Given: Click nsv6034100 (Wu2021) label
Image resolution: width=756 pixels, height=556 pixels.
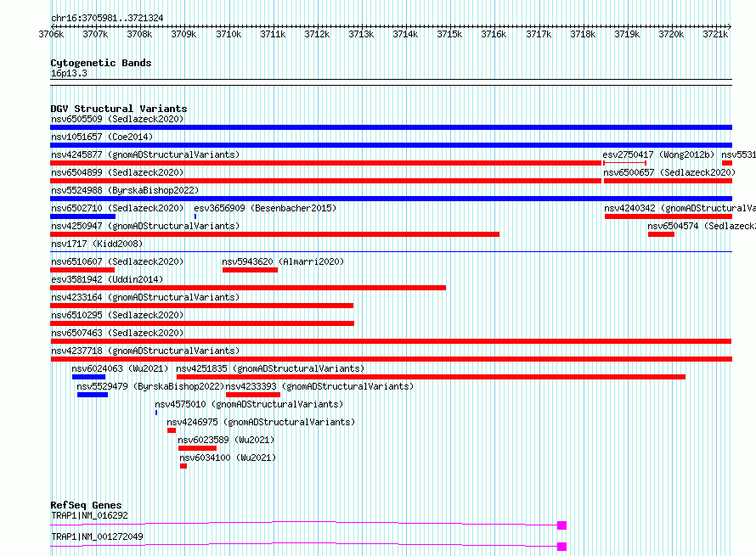Looking at the screenshot, I should pyautogui.click(x=228, y=458).
